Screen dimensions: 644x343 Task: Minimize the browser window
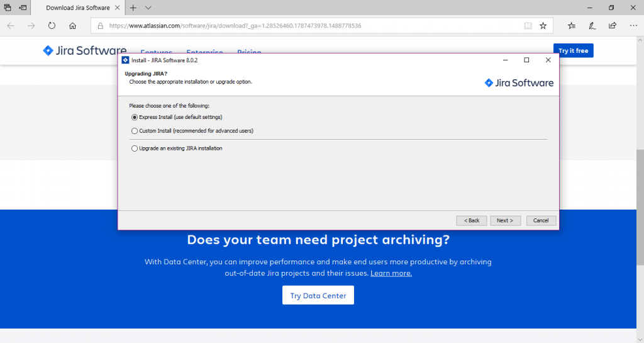click(590, 8)
